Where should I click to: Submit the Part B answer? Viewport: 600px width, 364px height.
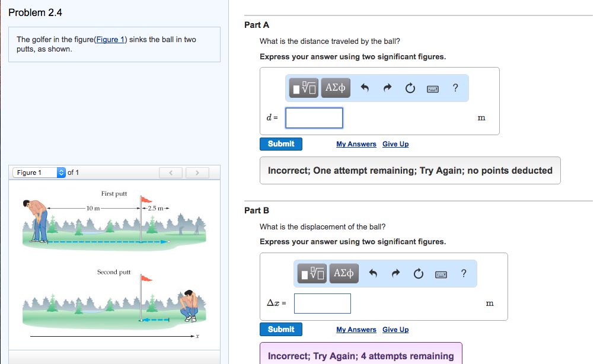[280, 329]
